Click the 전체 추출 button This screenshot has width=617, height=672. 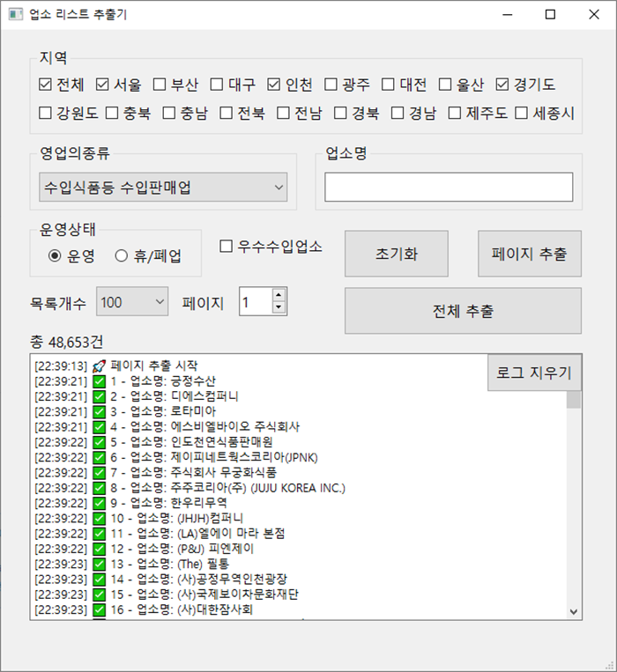pos(463,311)
